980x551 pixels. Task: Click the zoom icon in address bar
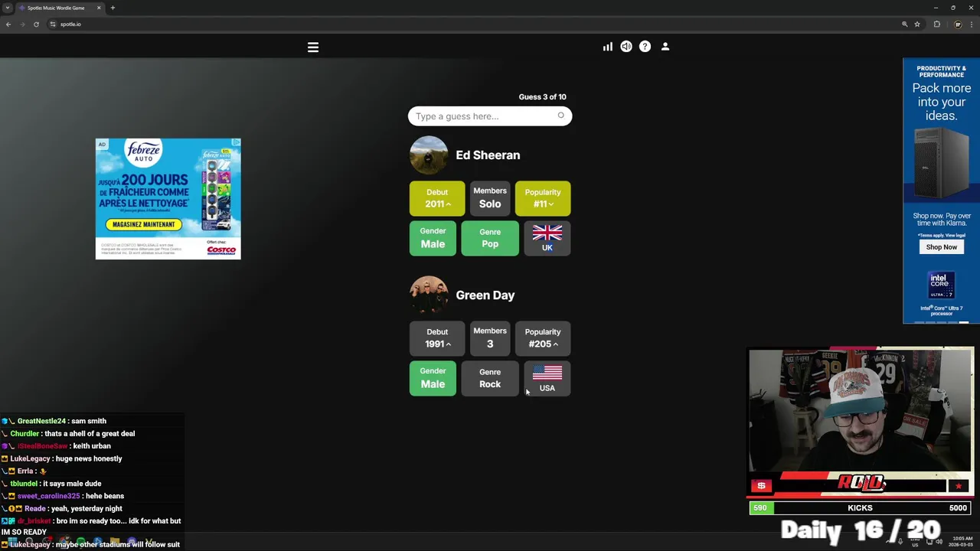[904, 24]
